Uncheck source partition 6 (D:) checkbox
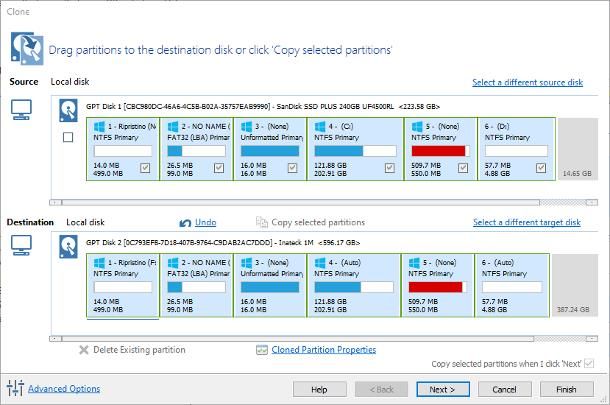 coord(541,169)
